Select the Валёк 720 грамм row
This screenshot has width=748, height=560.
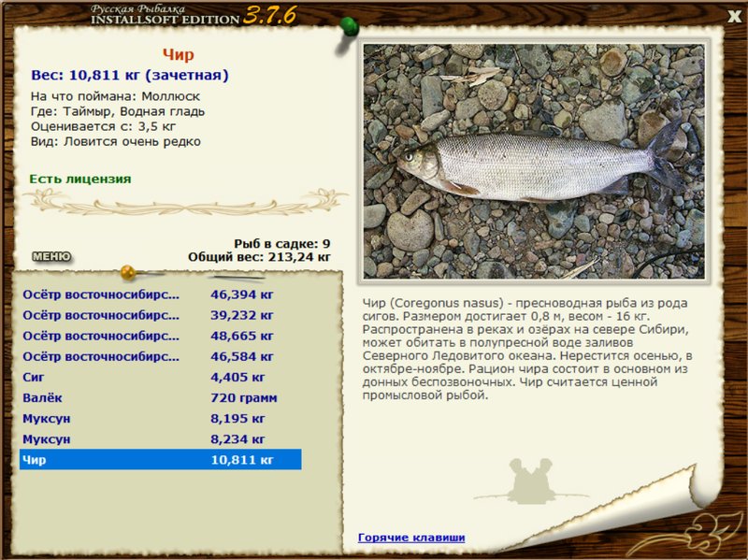160,398
